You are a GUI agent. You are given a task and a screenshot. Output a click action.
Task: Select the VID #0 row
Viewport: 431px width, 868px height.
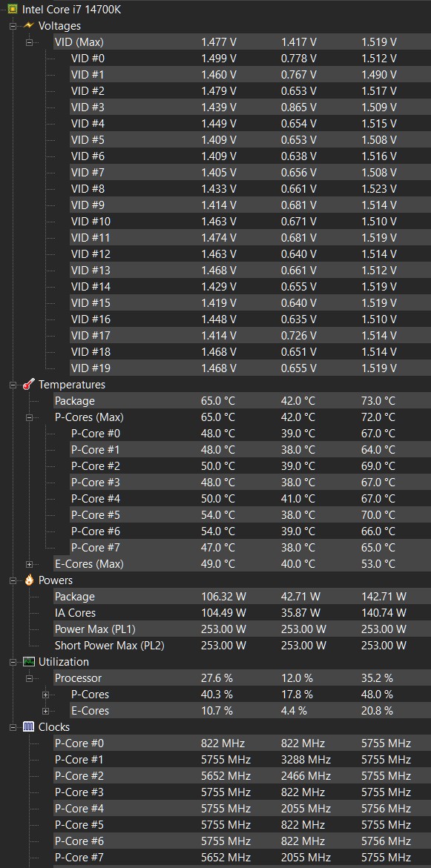click(251, 58)
